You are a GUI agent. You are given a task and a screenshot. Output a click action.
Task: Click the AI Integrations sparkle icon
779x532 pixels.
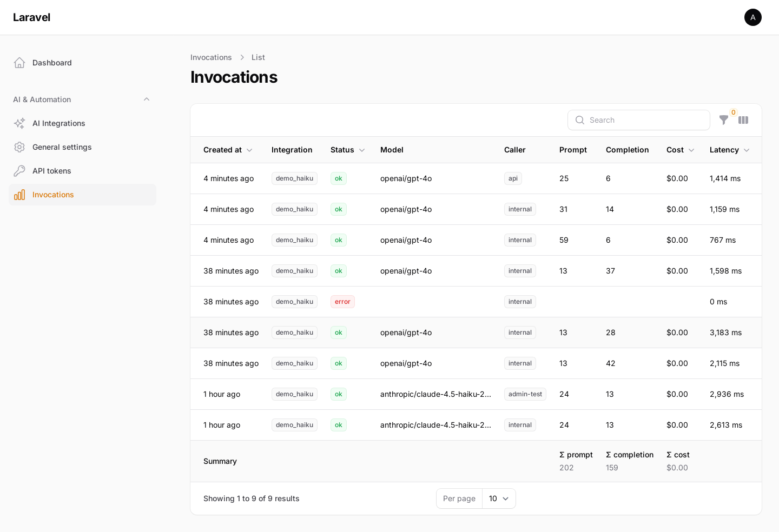19,123
